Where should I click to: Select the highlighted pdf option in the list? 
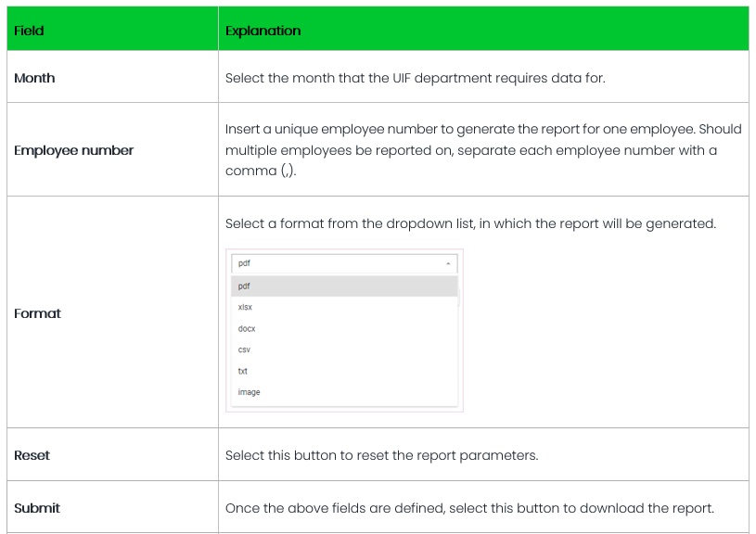tap(343, 286)
